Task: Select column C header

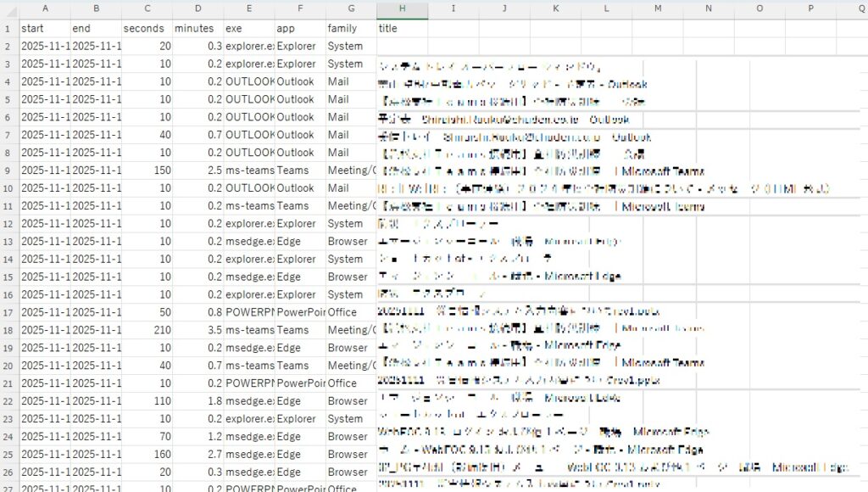Action: 147,8
